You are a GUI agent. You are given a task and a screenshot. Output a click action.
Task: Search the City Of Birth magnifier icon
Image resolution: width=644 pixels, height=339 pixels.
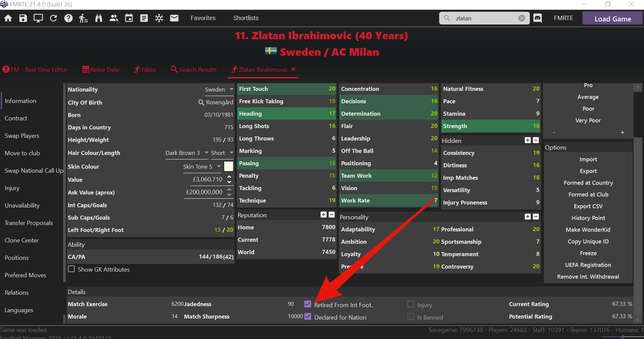(x=201, y=102)
